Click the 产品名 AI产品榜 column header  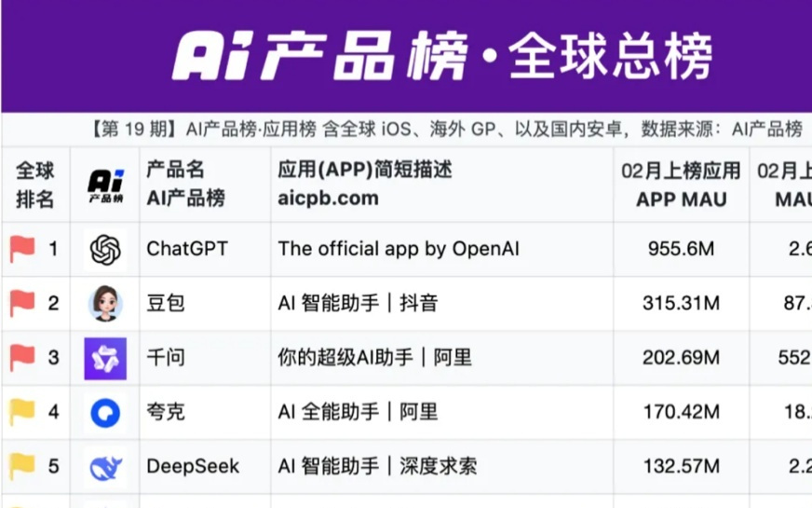pyautogui.click(x=186, y=184)
